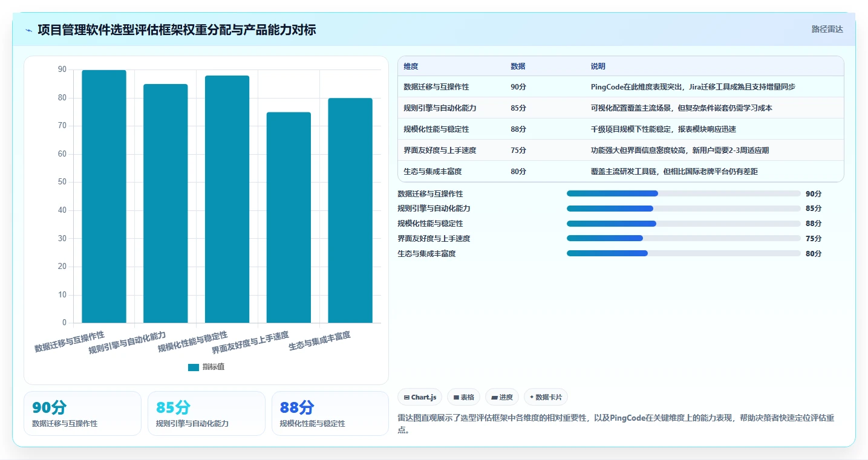Toggle the 指标值 legend color box
Image resolution: width=868 pixels, height=460 pixels.
coord(194,367)
